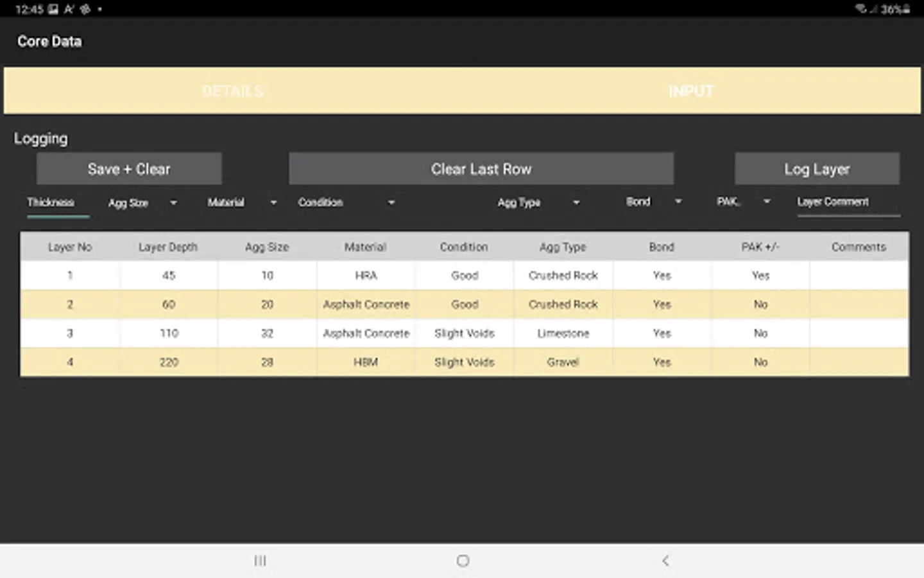Tap the Android home icon
The width and height of the screenshot is (924, 578).
coord(463,561)
